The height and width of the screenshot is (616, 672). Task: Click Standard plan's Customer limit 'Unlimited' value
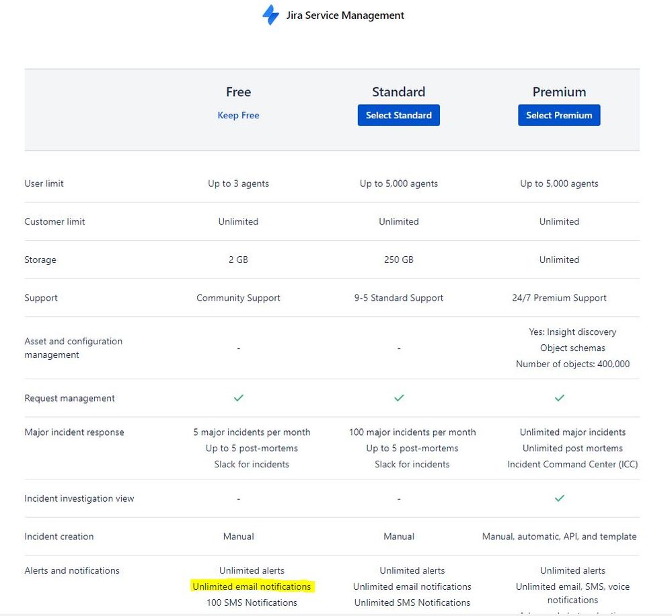[x=399, y=221]
